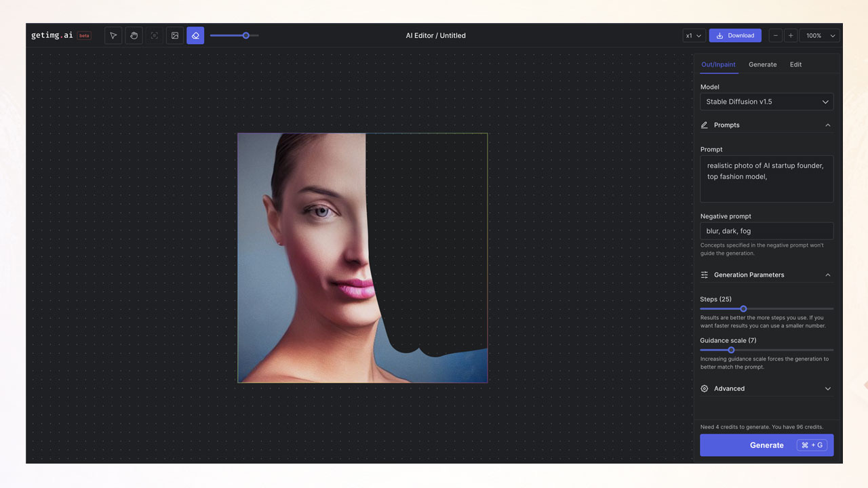Select the eraser mask tool
This screenshot has height=488, width=868.
(x=195, y=35)
